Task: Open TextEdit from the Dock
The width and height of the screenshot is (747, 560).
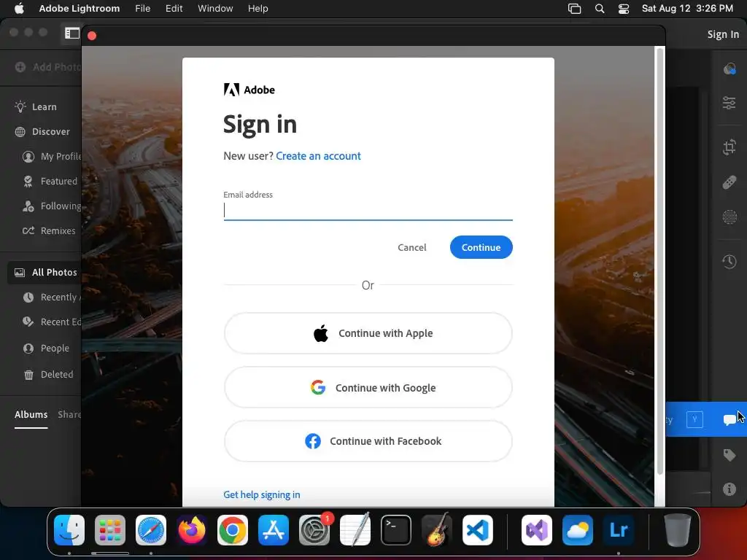Action: coord(355,530)
